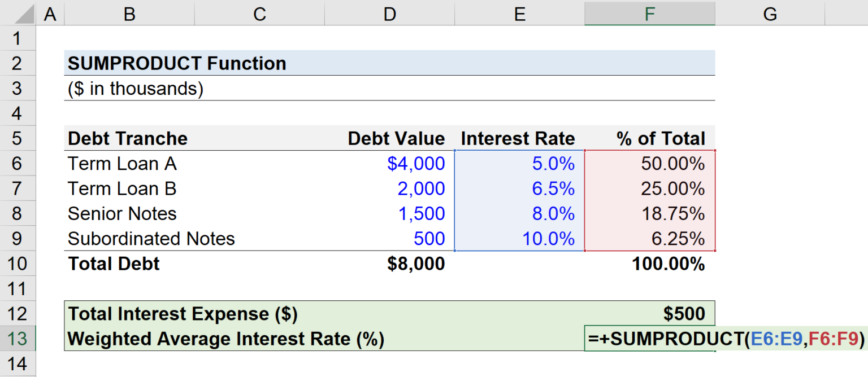
Task: Select column B header
Action: point(129,14)
